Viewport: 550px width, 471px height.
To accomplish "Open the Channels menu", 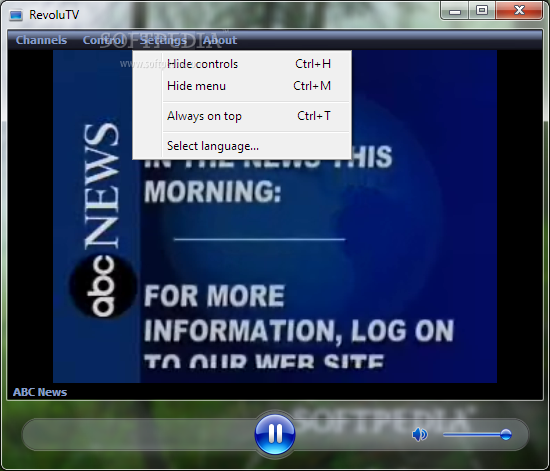I will point(41,40).
